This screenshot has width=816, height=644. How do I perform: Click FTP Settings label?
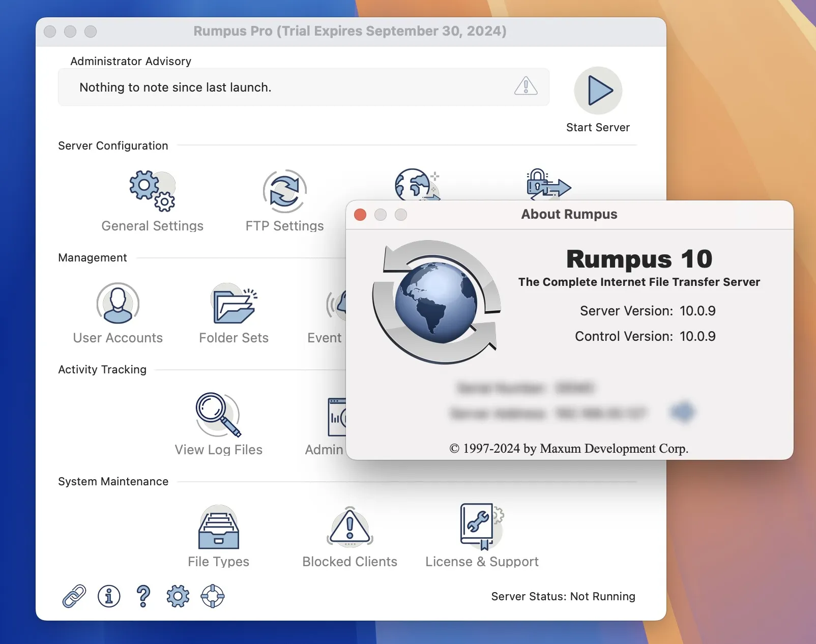[284, 226]
